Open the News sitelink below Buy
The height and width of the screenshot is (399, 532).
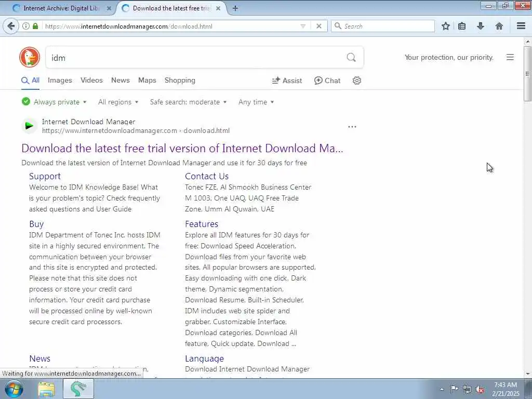39,358
